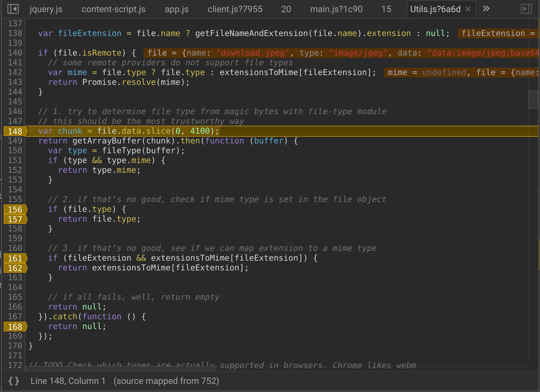
Task: Toggle the breakpoint on line 168
Action: pyautogui.click(x=15, y=326)
